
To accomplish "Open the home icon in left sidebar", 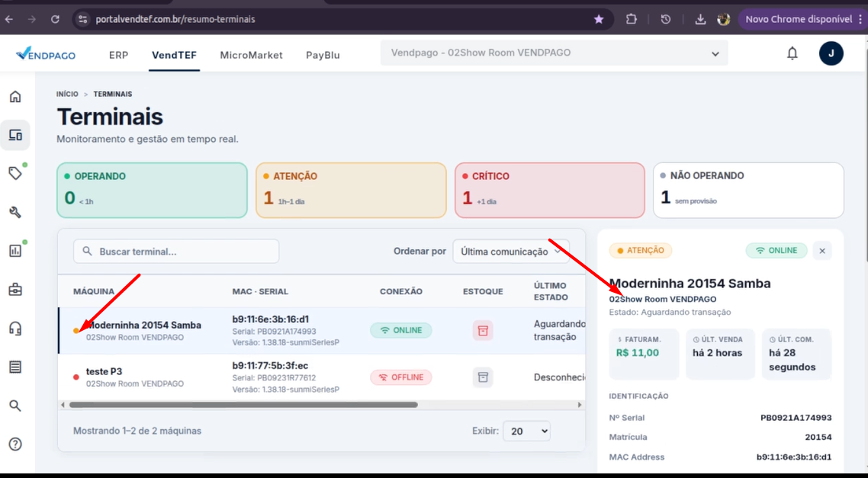I will click(x=15, y=97).
